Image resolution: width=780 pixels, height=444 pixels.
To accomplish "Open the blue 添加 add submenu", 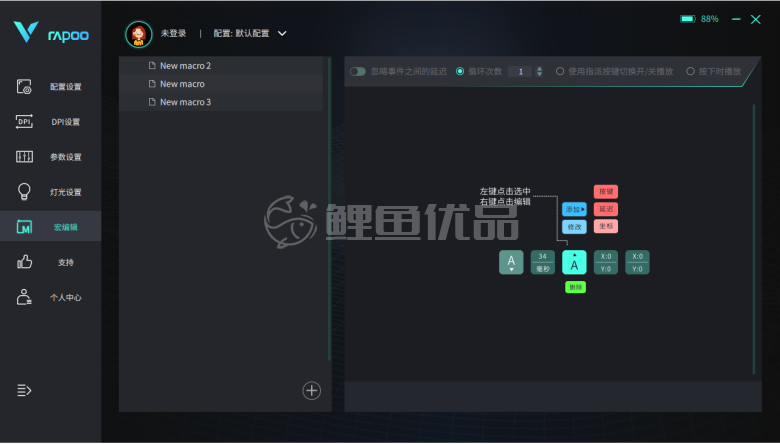I will tap(574, 209).
